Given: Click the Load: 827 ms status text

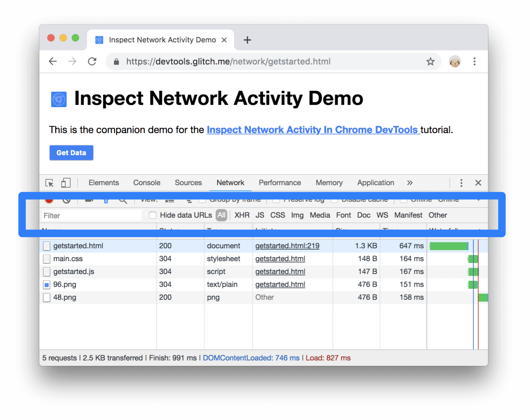Looking at the screenshot, I should 328,358.
